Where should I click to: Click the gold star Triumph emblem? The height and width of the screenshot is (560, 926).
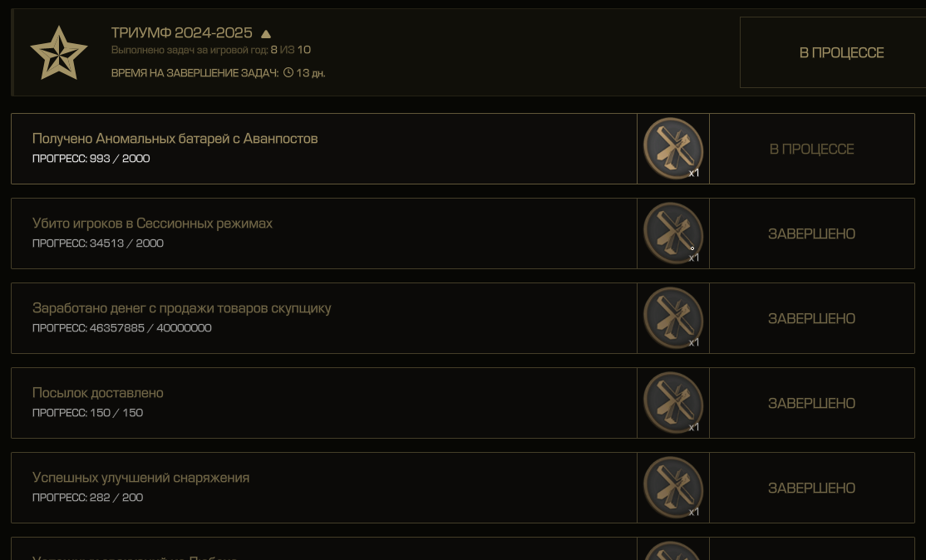58,52
